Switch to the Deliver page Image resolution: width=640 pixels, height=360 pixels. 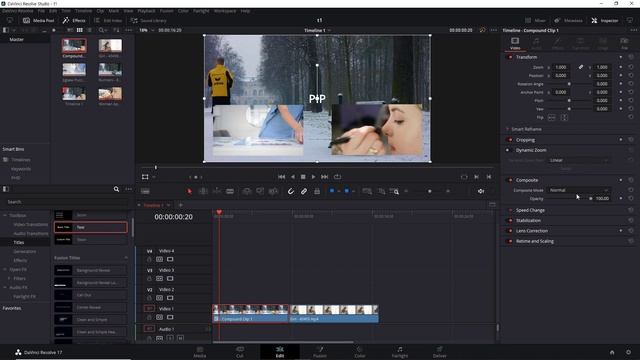pyautogui.click(x=440, y=352)
